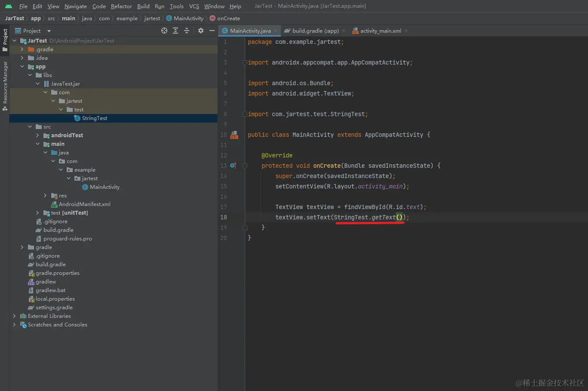The width and height of the screenshot is (588, 391).
Task: Click the Select Opened File target icon
Action: 164,31
